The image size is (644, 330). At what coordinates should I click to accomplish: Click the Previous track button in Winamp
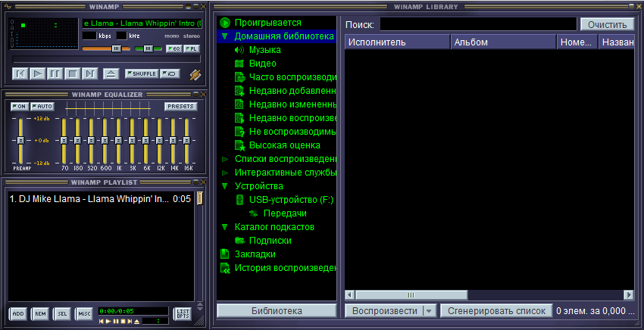pos(20,74)
